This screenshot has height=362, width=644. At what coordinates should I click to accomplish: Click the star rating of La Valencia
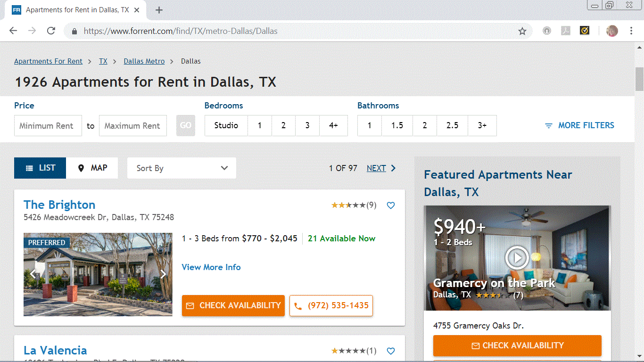tap(348, 351)
